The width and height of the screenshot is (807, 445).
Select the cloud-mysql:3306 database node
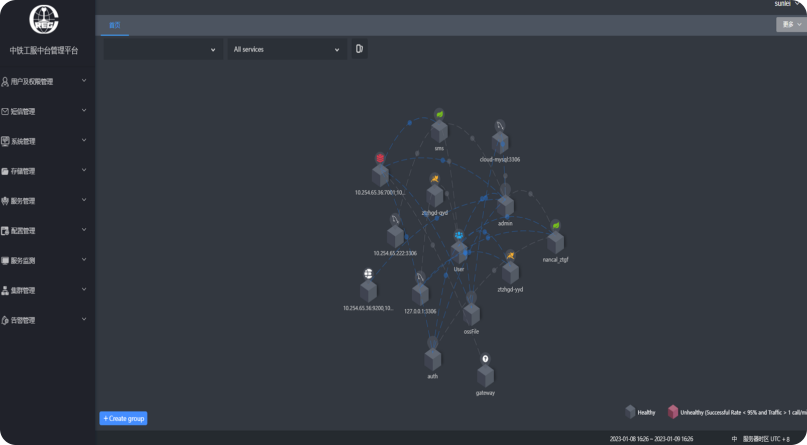500,143
